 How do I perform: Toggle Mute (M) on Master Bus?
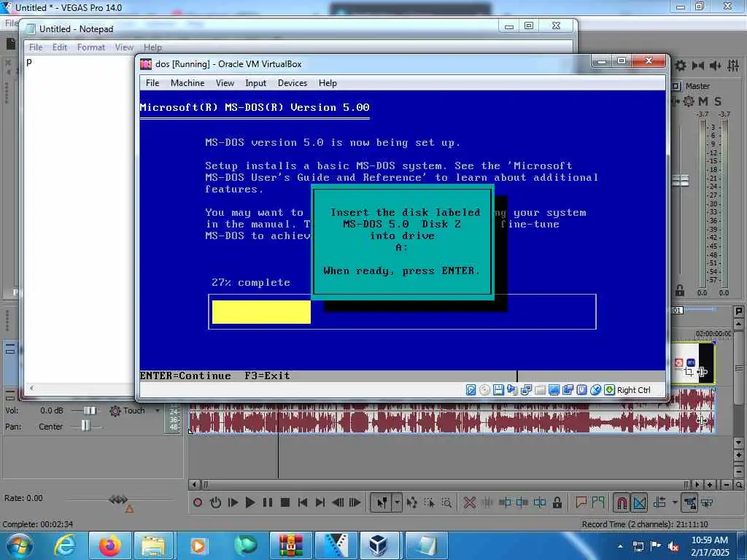pos(703,101)
